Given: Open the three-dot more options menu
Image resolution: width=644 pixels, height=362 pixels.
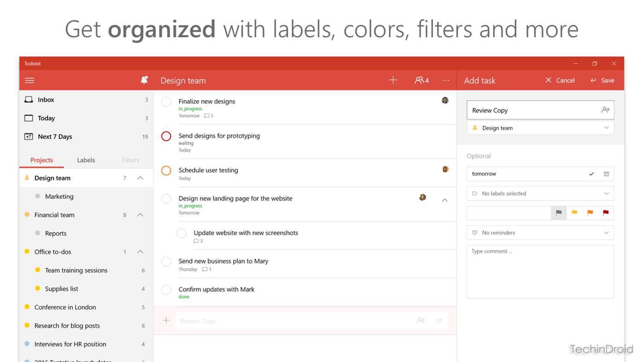Looking at the screenshot, I should [446, 80].
